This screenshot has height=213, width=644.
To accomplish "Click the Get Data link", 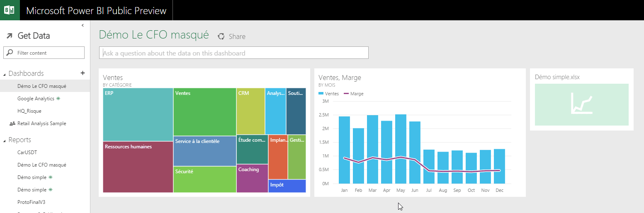I will 34,36.
